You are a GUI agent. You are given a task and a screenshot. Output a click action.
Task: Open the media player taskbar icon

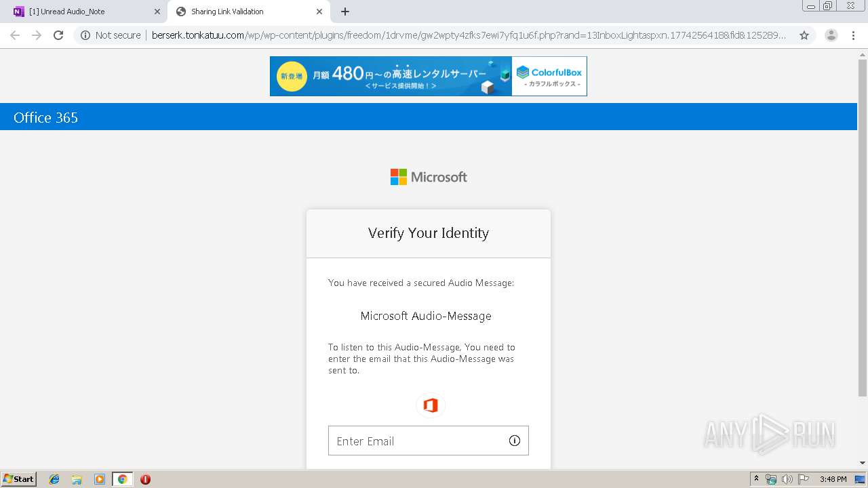pyautogui.click(x=100, y=479)
